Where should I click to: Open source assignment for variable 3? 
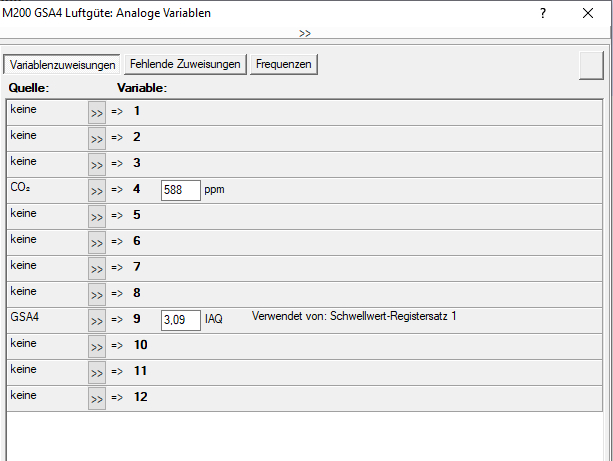pyautogui.click(x=97, y=164)
